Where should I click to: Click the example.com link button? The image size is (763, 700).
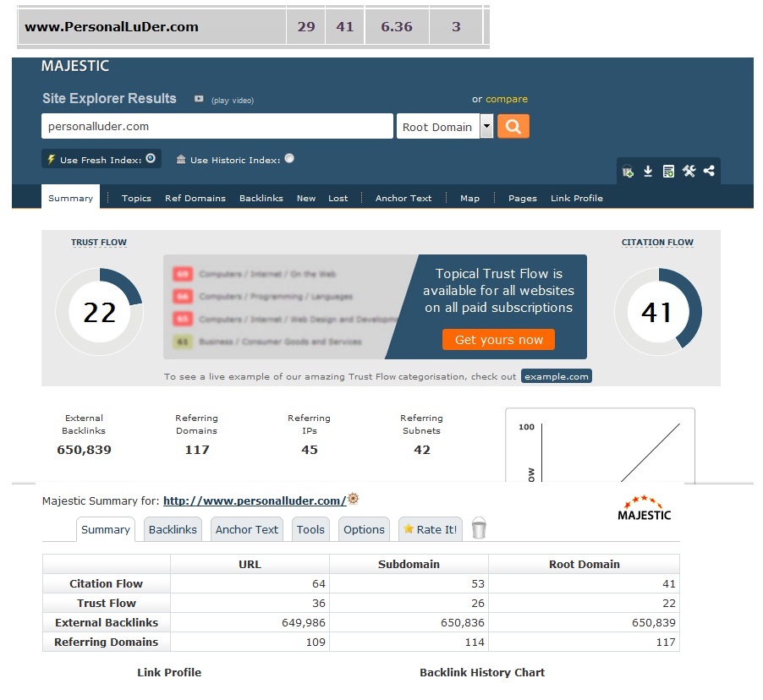[557, 376]
